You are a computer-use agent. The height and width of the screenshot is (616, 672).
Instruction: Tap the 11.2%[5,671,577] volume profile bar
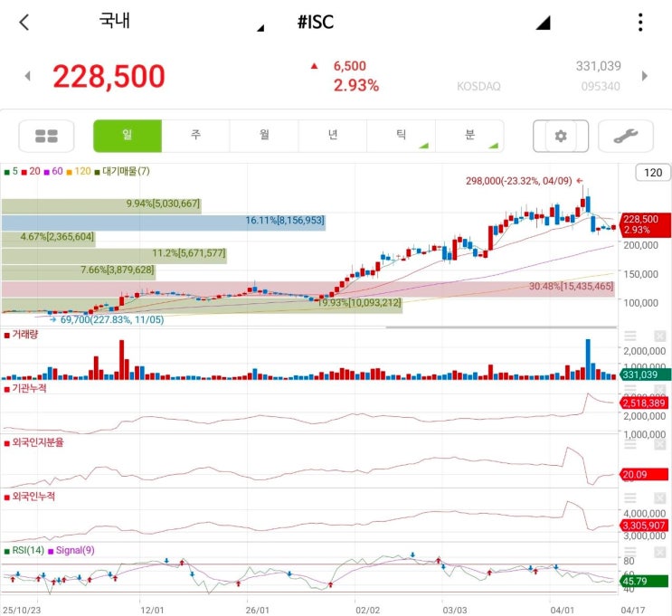114,256
